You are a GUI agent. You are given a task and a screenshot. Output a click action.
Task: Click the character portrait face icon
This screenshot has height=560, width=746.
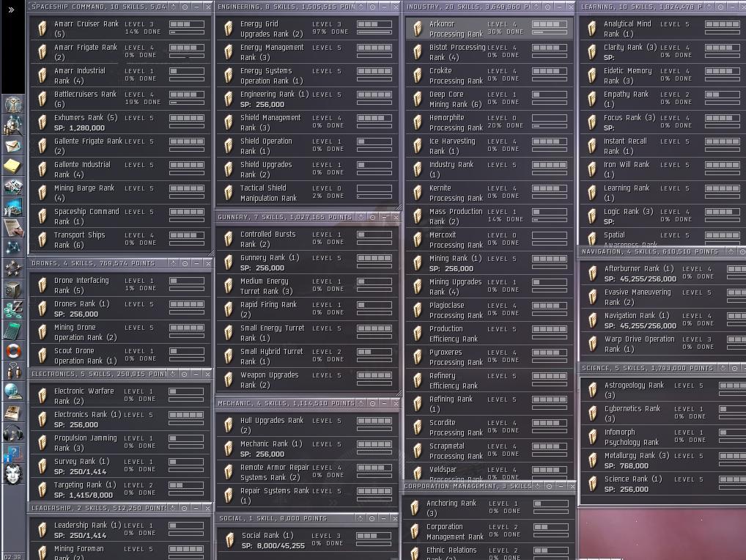(13, 474)
